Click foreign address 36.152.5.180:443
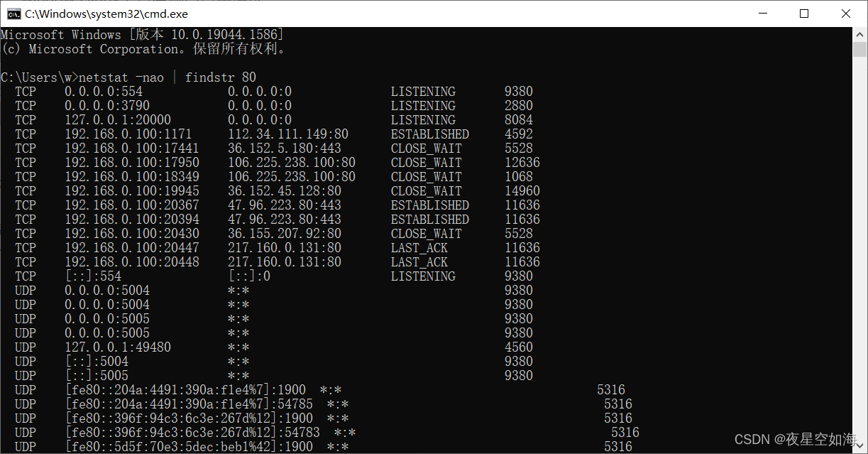The width and height of the screenshot is (868, 454). coord(285,148)
